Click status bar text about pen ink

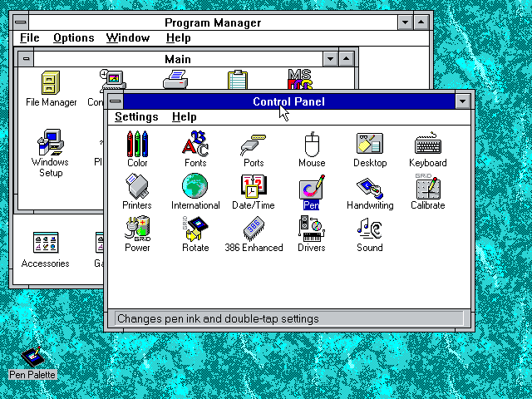click(218, 318)
